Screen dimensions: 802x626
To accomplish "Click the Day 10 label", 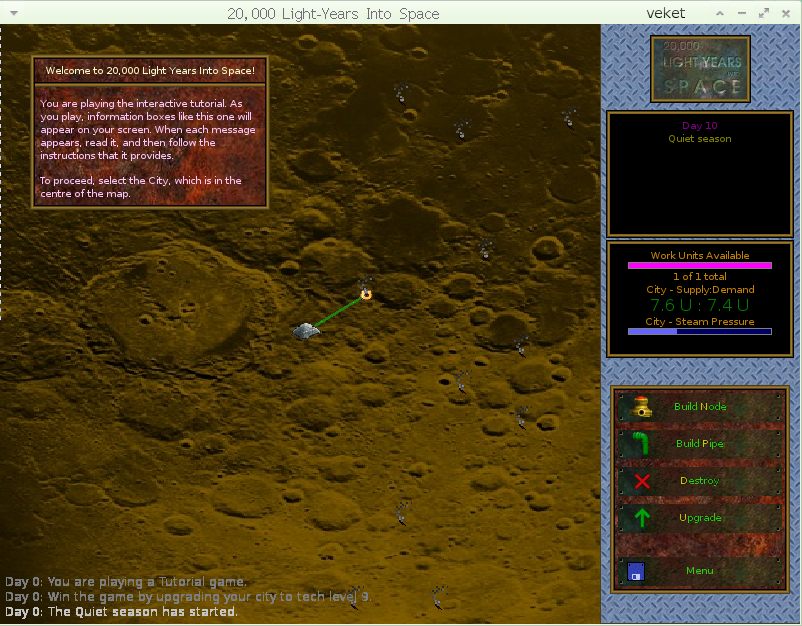I will pos(700,126).
